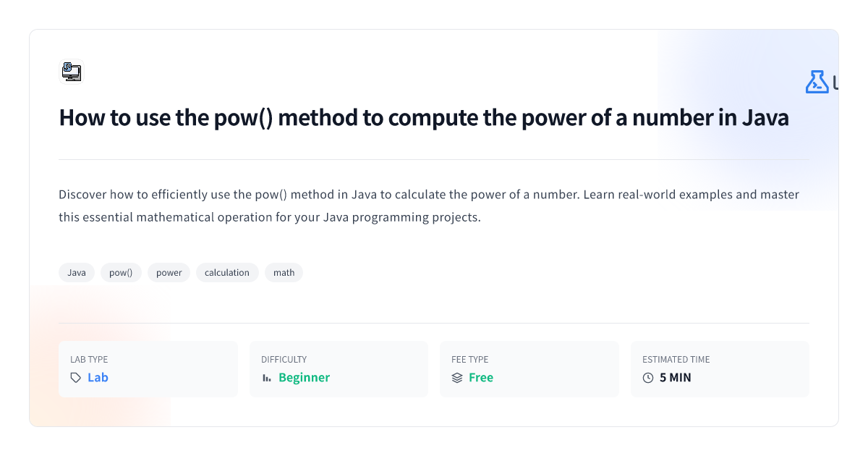Click the ESTIMATED TIME card heading

pyautogui.click(x=676, y=360)
